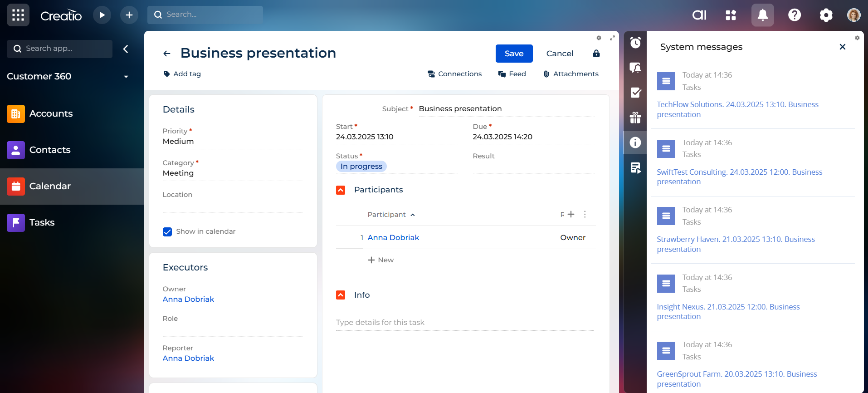Viewport: 868px width, 393px height.
Task: Click the run process play icon
Action: tap(102, 15)
